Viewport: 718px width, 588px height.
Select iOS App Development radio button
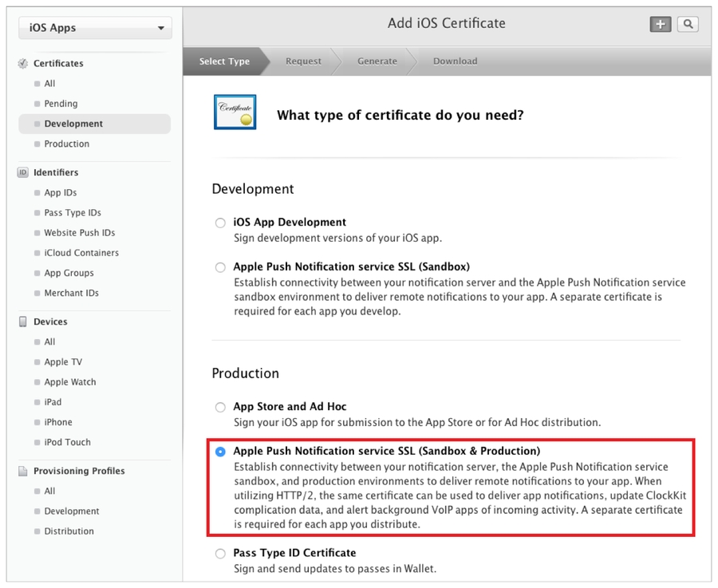(220, 223)
